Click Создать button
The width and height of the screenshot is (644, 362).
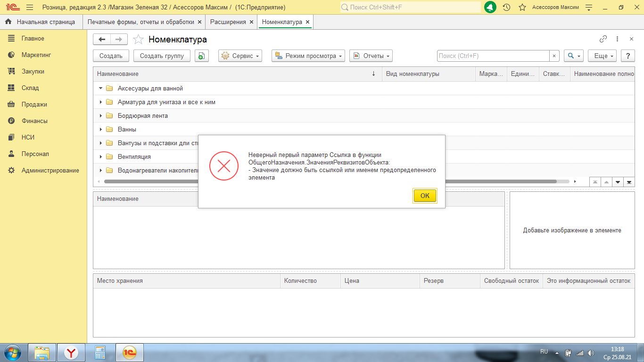coord(111,56)
